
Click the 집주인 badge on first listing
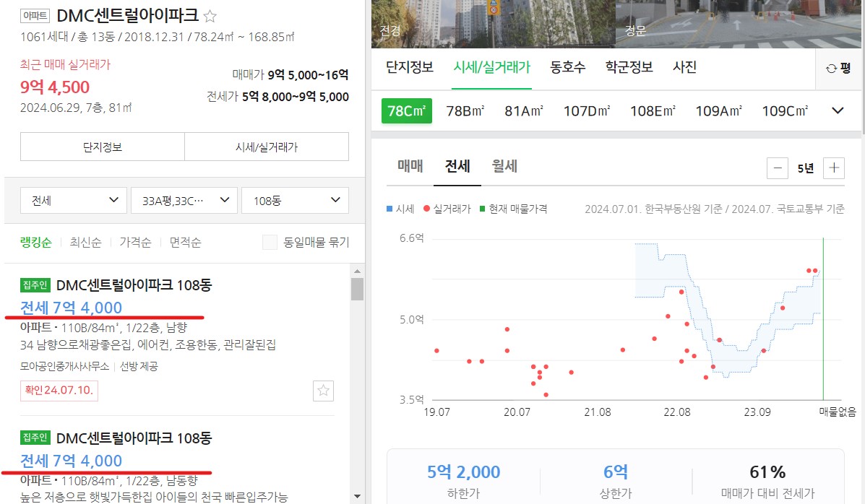35,285
